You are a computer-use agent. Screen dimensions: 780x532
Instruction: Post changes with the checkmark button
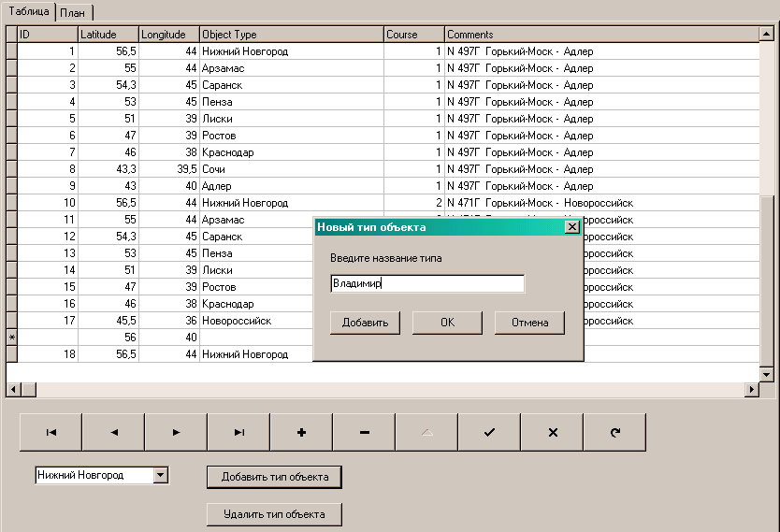[489, 432]
